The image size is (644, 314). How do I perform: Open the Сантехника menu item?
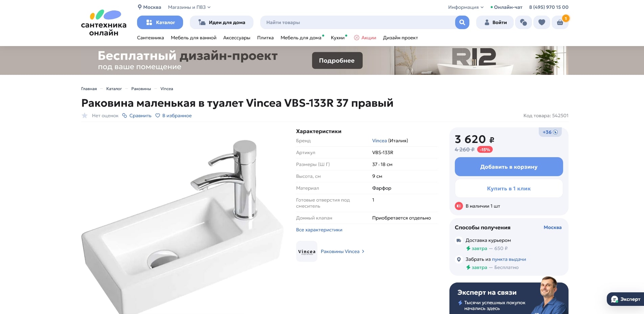pos(150,38)
